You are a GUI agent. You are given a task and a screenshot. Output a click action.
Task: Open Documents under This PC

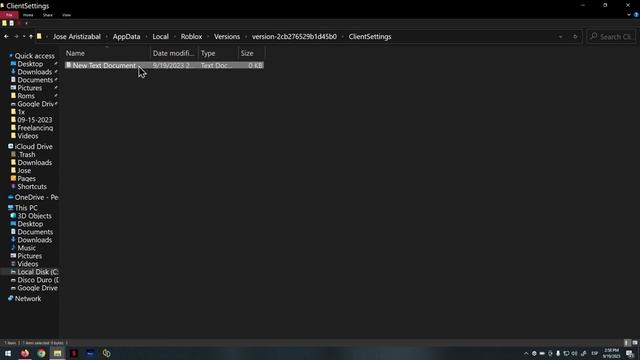(35, 232)
